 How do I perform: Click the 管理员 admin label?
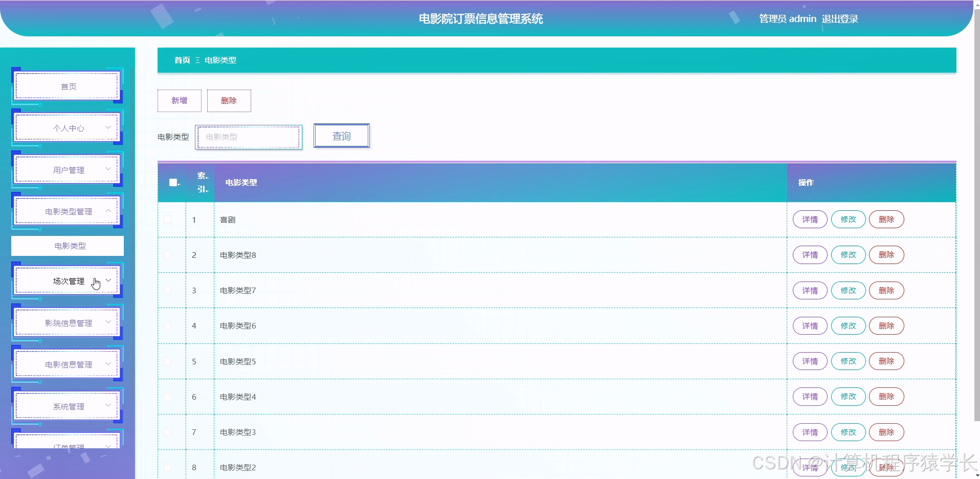(788, 19)
